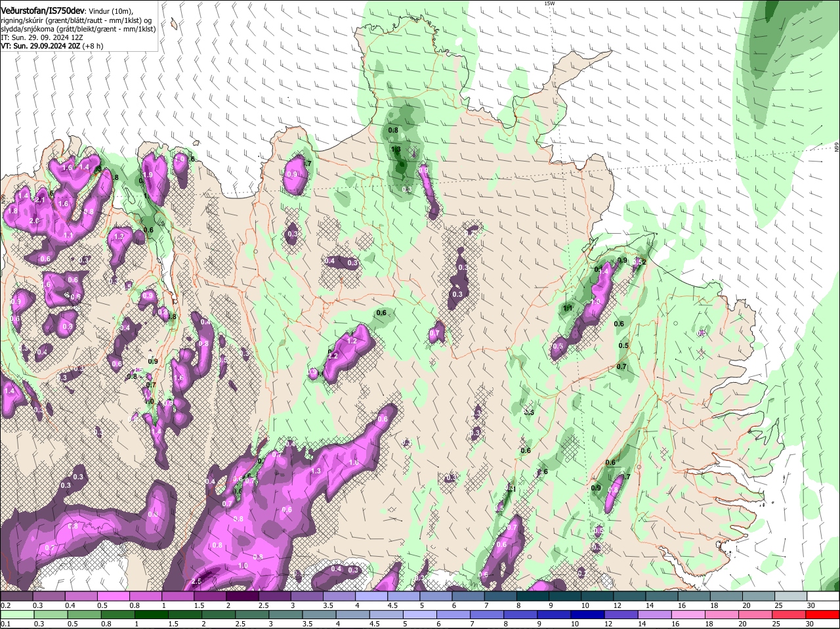Click the 30 label on the rain scale

[811, 624]
